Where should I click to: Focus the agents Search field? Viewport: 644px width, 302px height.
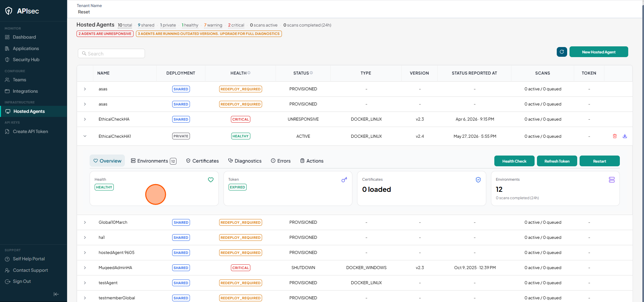point(111,53)
